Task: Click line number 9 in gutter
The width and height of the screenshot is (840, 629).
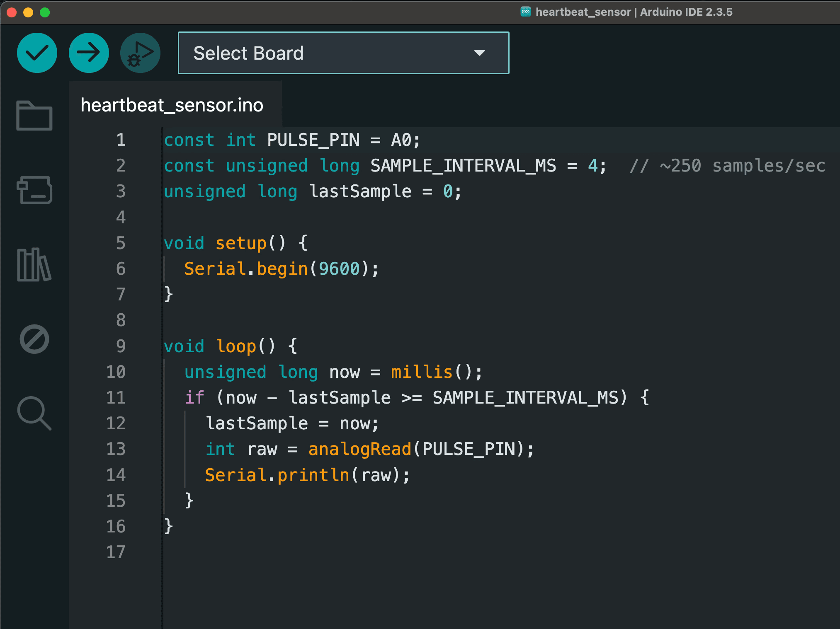Action: click(x=121, y=346)
